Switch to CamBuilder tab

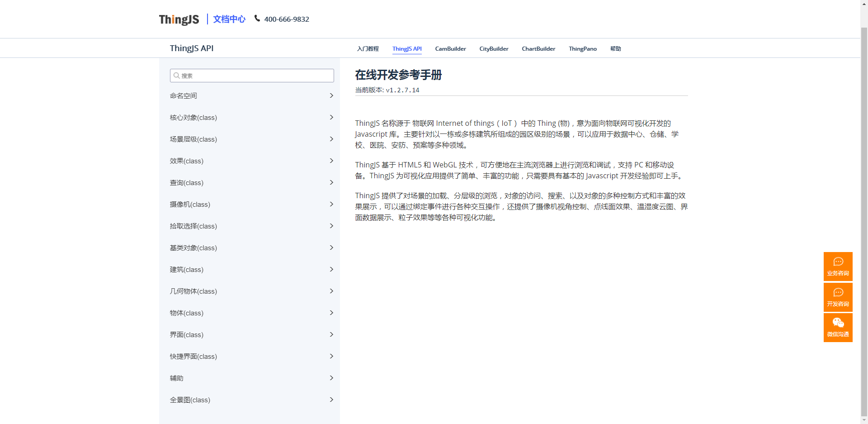pyautogui.click(x=450, y=49)
